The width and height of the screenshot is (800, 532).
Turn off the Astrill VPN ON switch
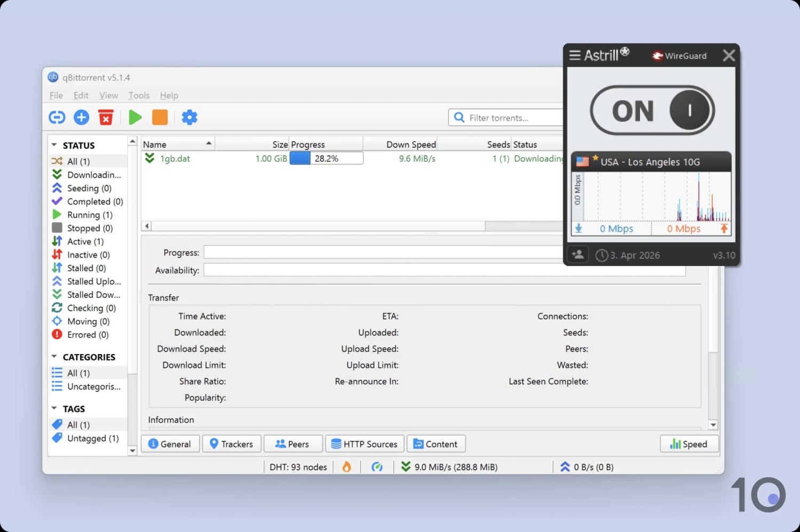tap(651, 110)
